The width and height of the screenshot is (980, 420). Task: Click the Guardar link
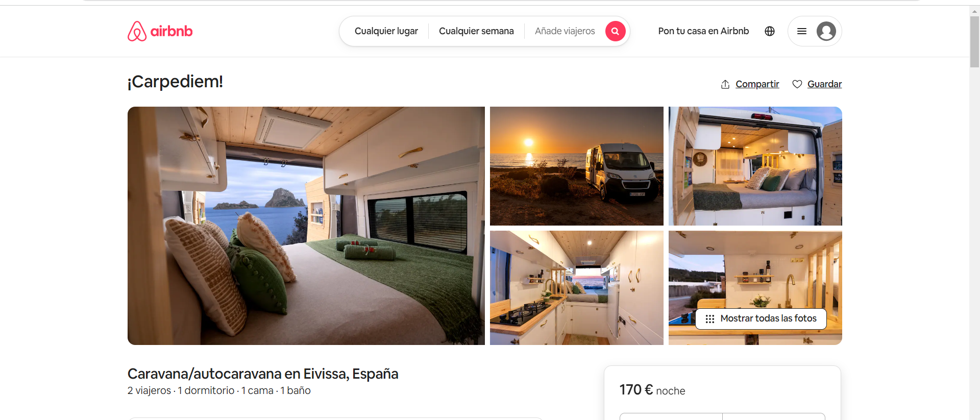coord(824,84)
